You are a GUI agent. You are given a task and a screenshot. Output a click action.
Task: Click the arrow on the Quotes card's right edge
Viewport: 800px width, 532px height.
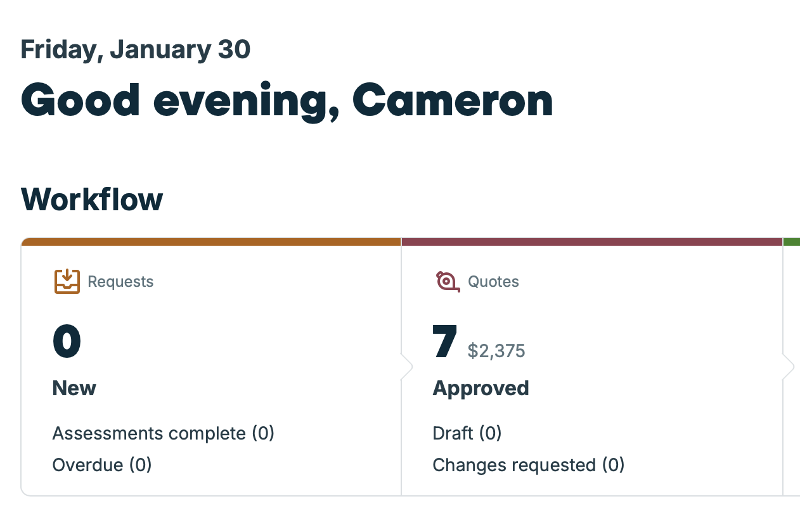789,367
